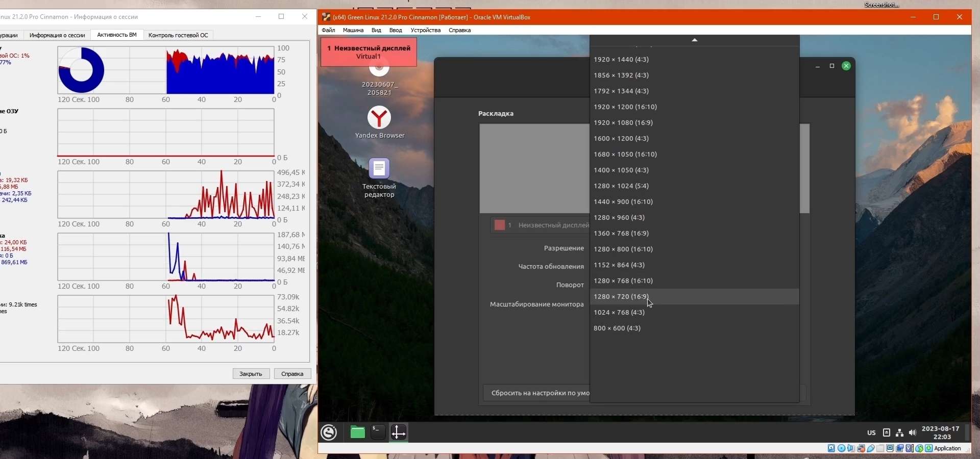Choose the 1400 × 1050 (4:3) resolution
Viewport: 980px width, 459px height.
[x=694, y=170]
